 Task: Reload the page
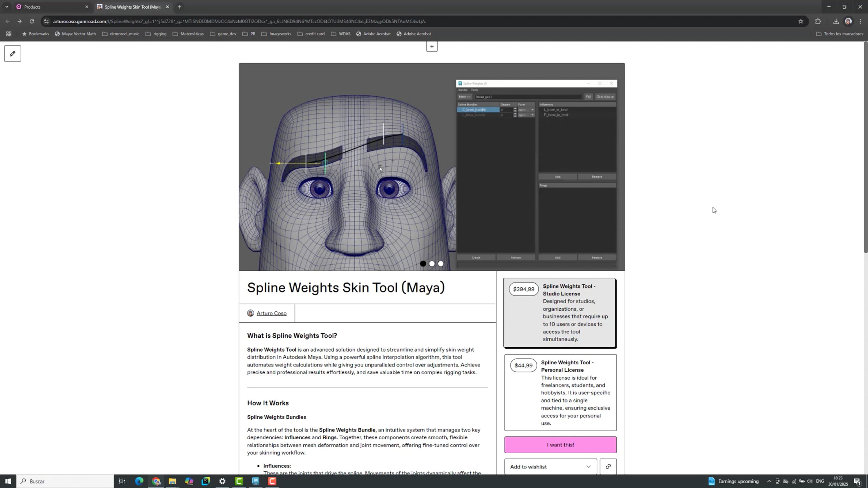click(x=32, y=21)
